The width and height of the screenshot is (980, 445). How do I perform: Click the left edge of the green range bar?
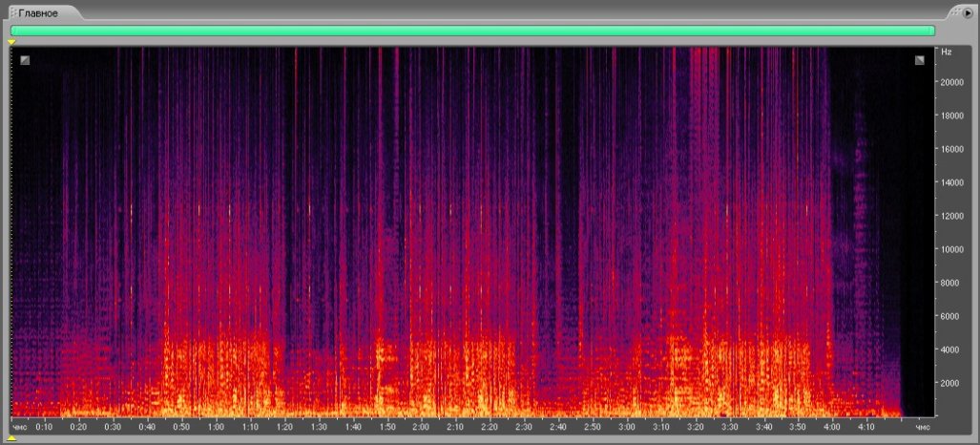(x=12, y=31)
